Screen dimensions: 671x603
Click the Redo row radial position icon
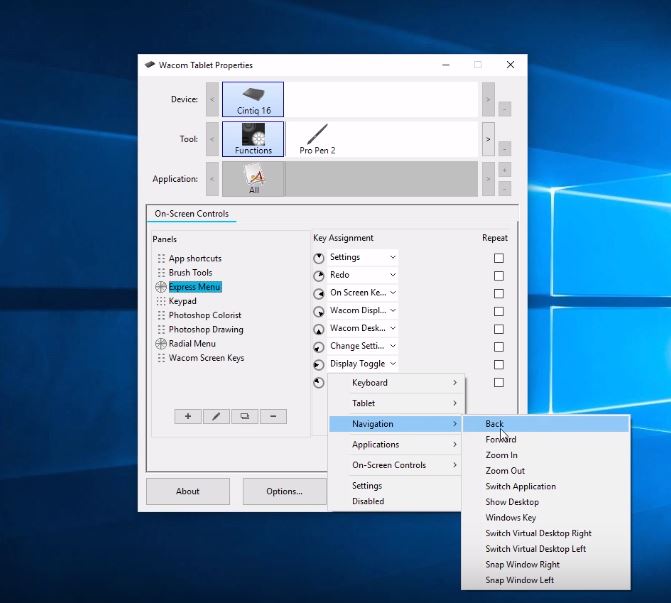pyautogui.click(x=319, y=276)
